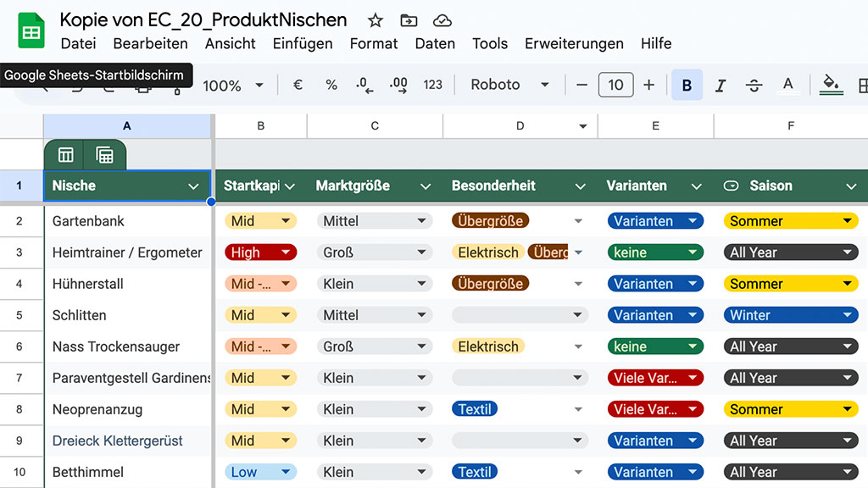Viewport: 868px width, 488px height.
Task: Open the Erweiterungen menu
Action: pos(574,44)
